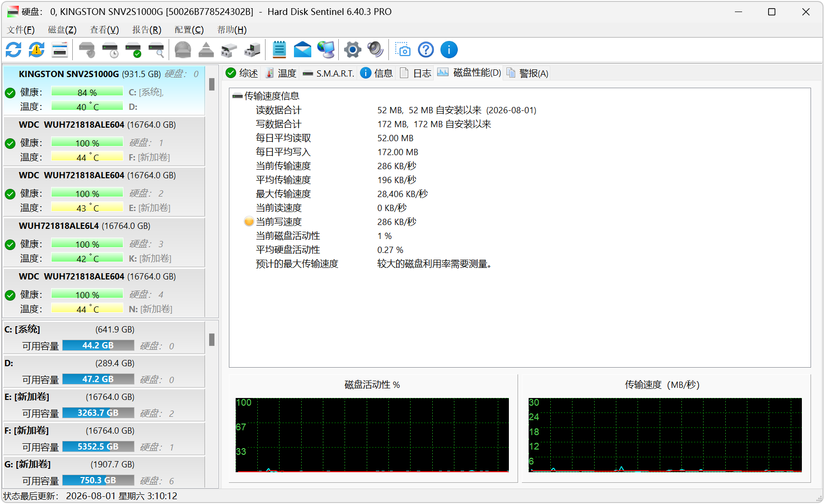Open settings via the gear icon
Image resolution: width=825 pixels, height=504 pixels.
[x=353, y=50]
